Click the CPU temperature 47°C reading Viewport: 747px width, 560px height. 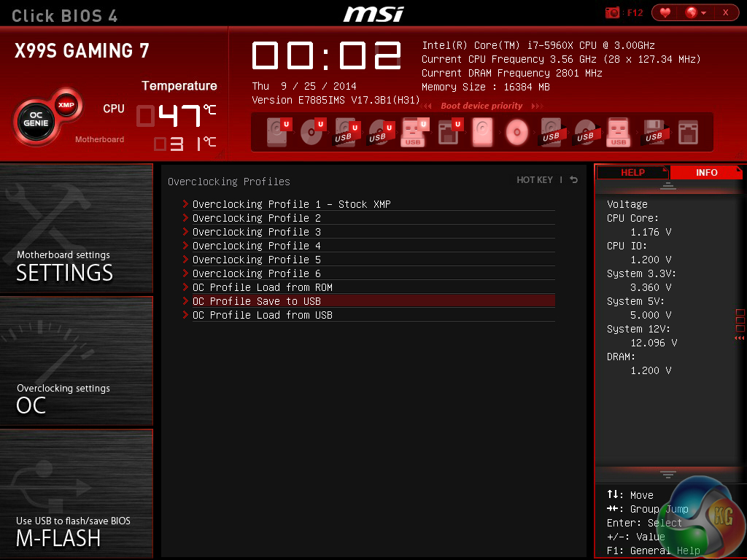(177, 115)
